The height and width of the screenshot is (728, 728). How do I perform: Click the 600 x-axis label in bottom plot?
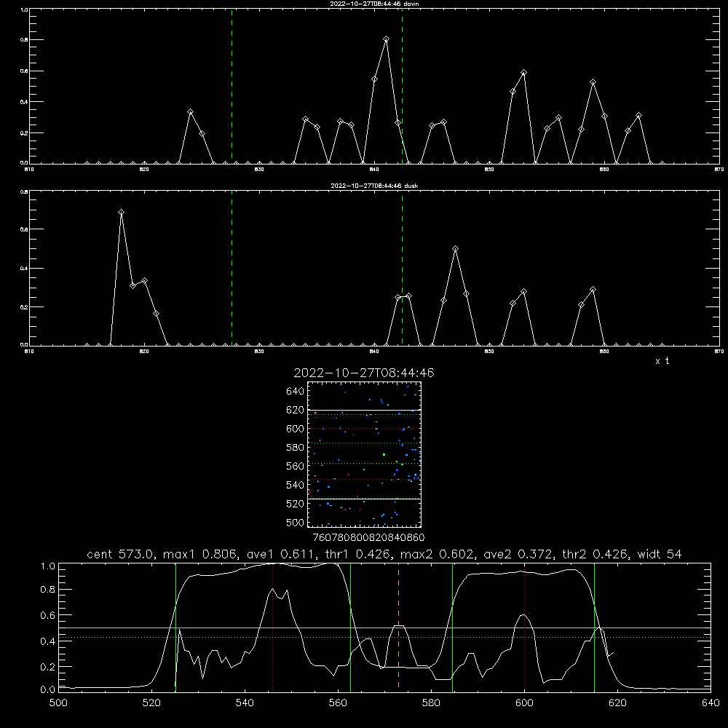(524, 703)
